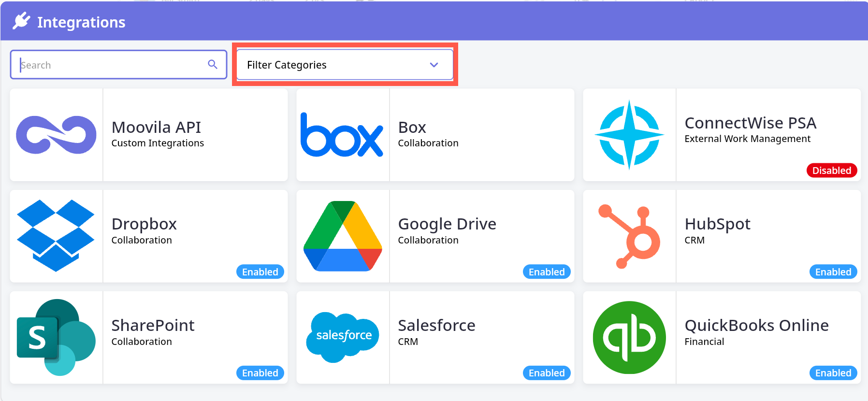The height and width of the screenshot is (401, 868).
Task: Click the Enabled badge on QuickBooks Online
Action: 833,373
